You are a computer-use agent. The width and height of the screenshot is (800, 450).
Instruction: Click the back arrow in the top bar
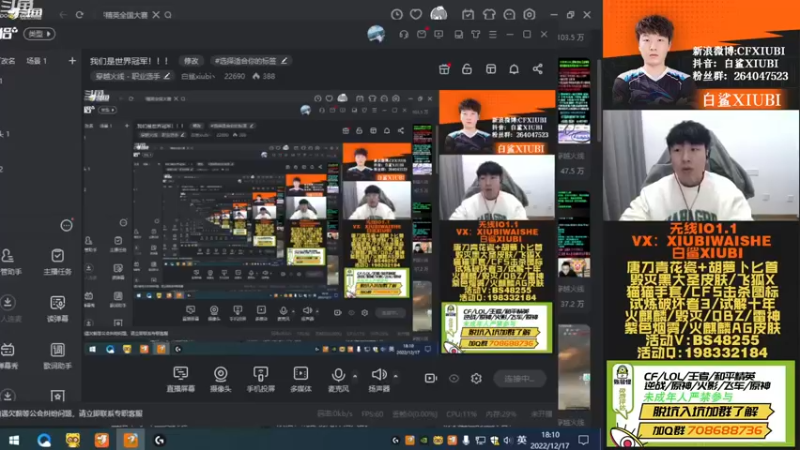63,15
